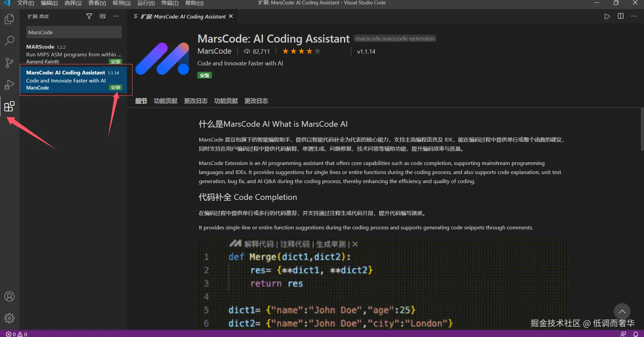Open the notifications bell in status bar
Viewport: 644px width, 337px height.
click(636, 334)
